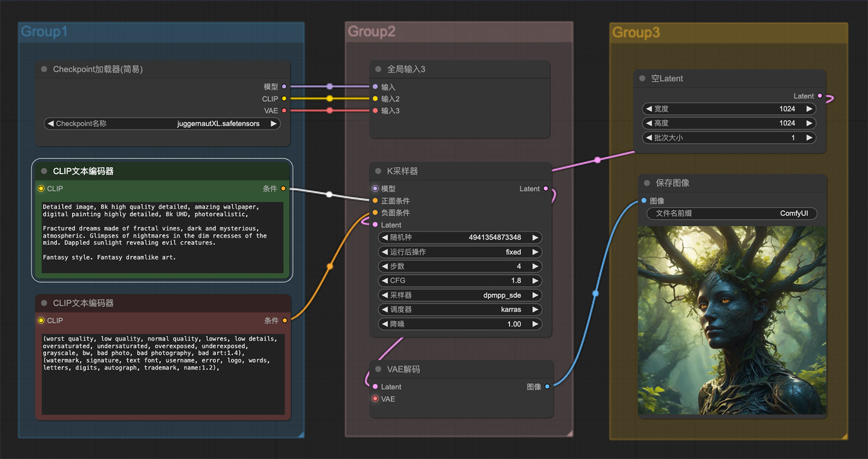
Task: Click the 图像 input port on 保存图像
Action: coord(644,201)
